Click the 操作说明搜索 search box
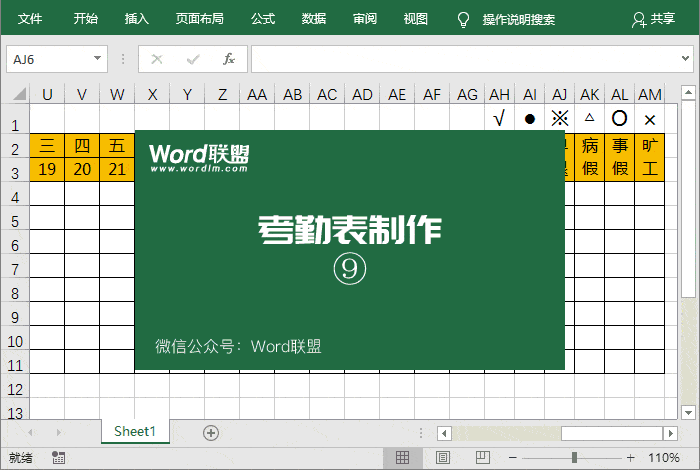 point(519,20)
